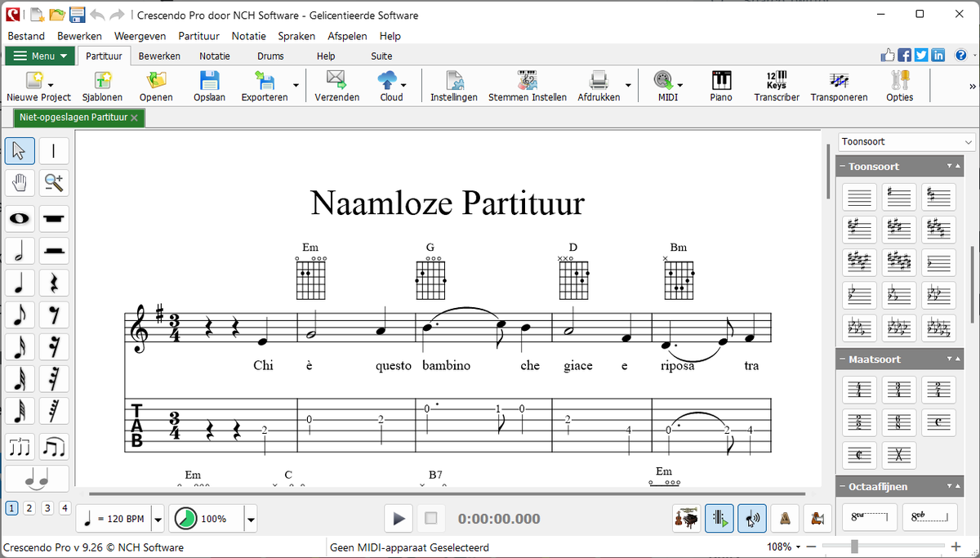
Task: Select the hand pan tool
Action: pyautogui.click(x=20, y=183)
